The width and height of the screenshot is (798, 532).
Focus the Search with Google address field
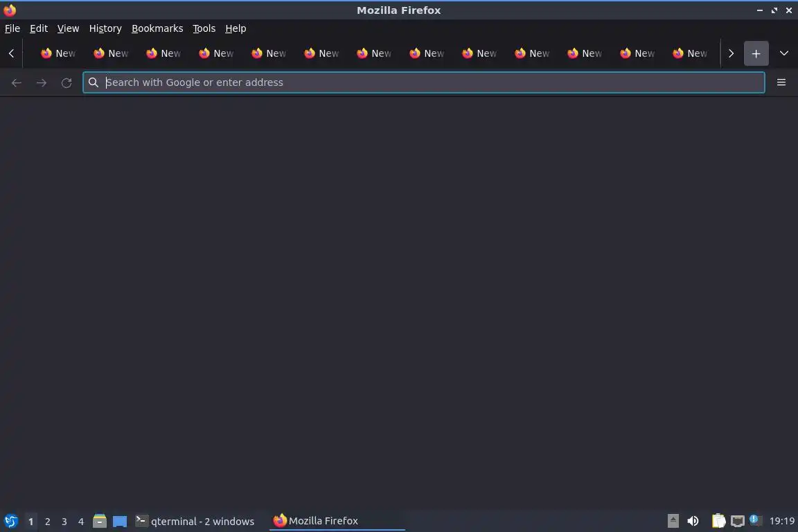pos(424,82)
